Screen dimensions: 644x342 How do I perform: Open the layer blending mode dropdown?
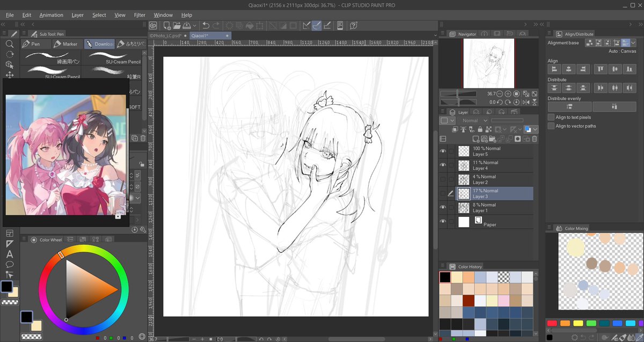pos(474,121)
